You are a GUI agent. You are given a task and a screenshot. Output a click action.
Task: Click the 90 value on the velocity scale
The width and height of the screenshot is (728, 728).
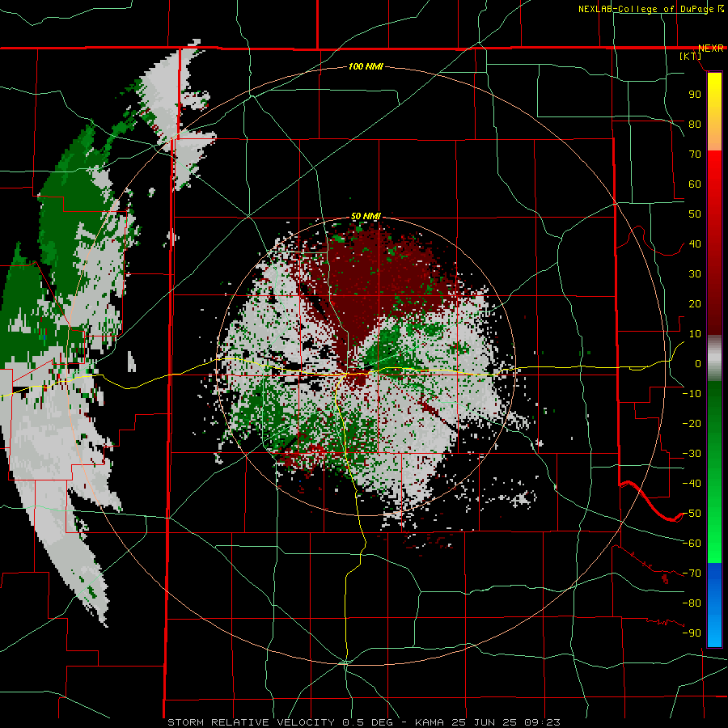point(695,95)
